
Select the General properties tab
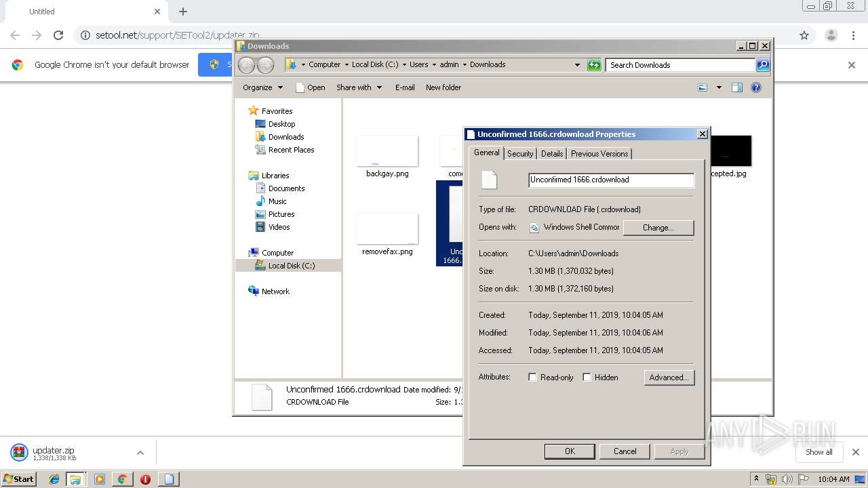pos(486,152)
